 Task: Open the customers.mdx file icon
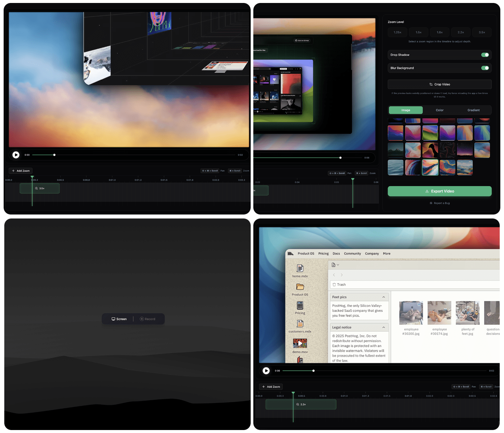tap(300, 324)
